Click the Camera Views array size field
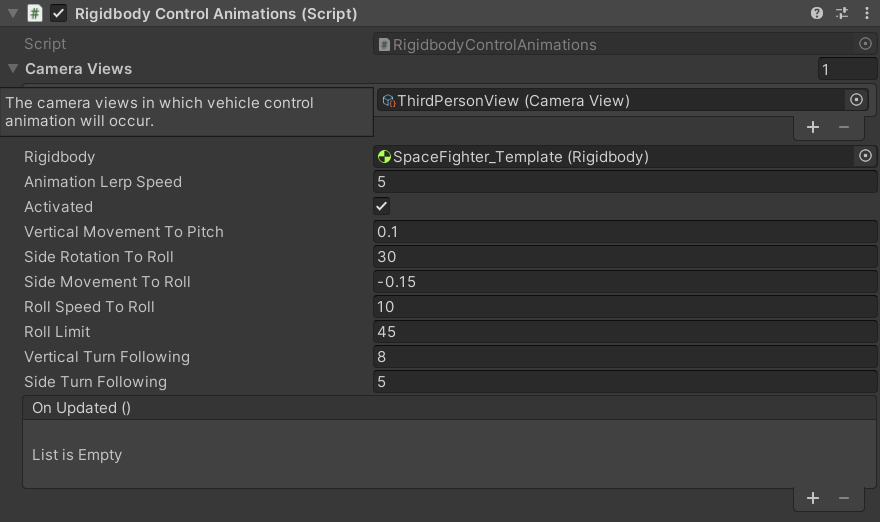This screenshot has width=880, height=522. click(846, 69)
